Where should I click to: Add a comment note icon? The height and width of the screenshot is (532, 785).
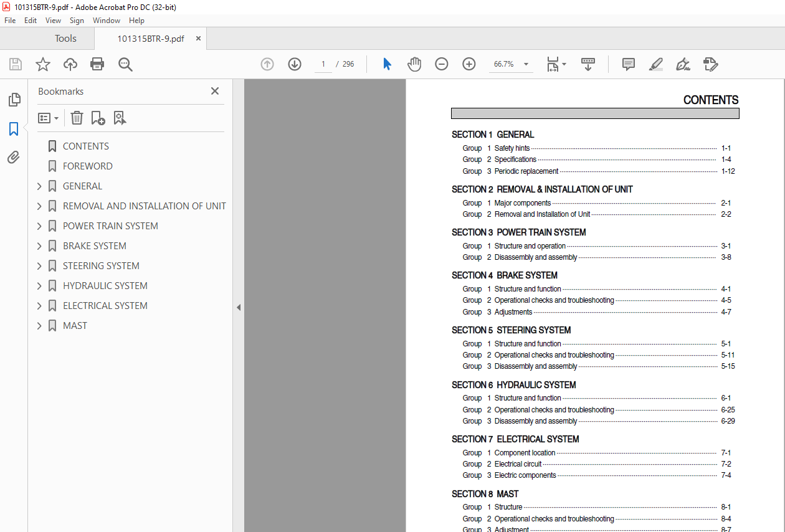(629, 64)
